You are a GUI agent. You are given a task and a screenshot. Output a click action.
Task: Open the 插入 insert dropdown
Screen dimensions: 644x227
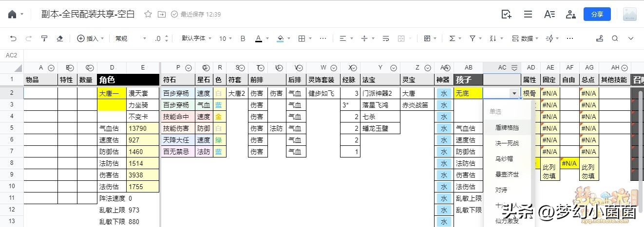90,38
